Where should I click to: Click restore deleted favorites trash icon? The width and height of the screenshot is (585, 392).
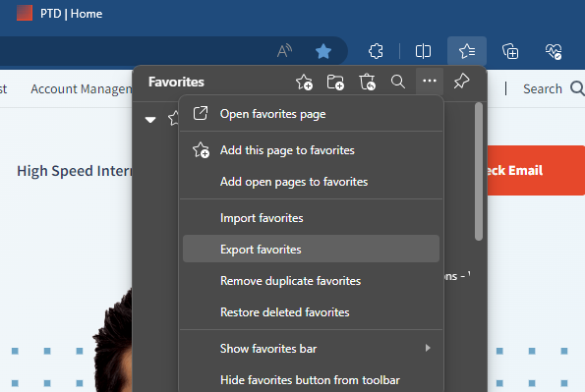(367, 82)
